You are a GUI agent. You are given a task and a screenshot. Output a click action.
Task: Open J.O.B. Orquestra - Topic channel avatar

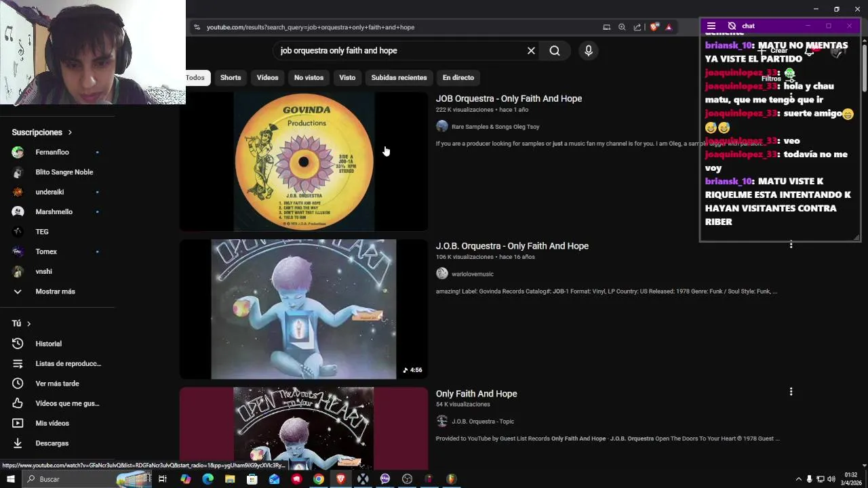[x=442, y=421]
